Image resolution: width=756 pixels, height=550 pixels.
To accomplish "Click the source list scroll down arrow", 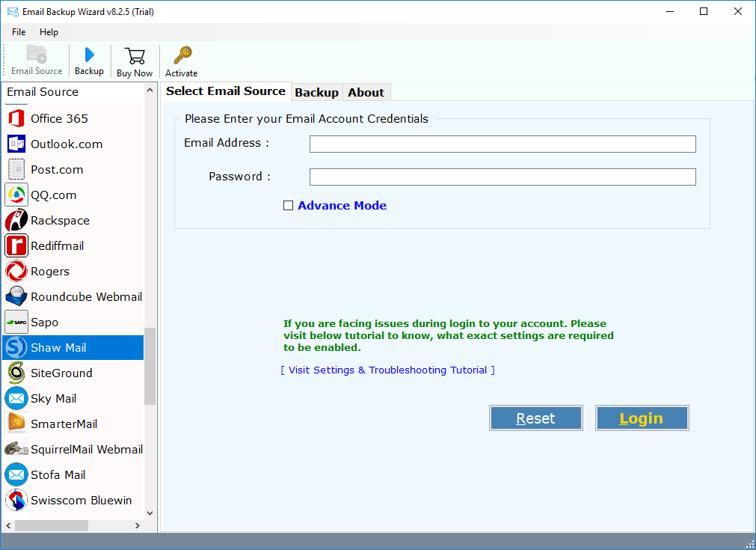I will coord(150,513).
